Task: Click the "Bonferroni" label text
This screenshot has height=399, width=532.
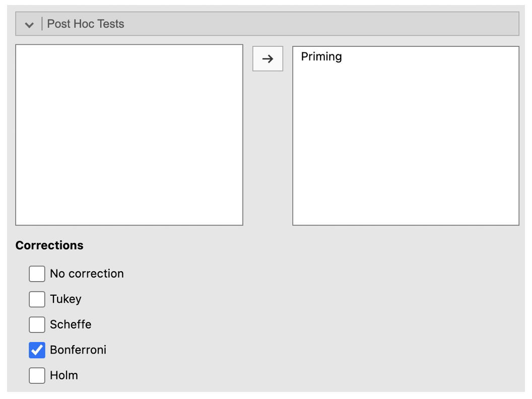Action: [x=78, y=350]
